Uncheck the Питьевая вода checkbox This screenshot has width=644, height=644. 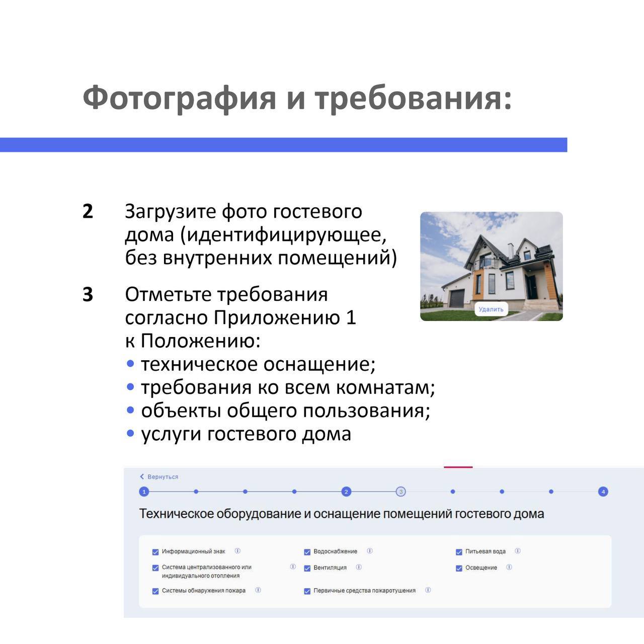[459, 552]
